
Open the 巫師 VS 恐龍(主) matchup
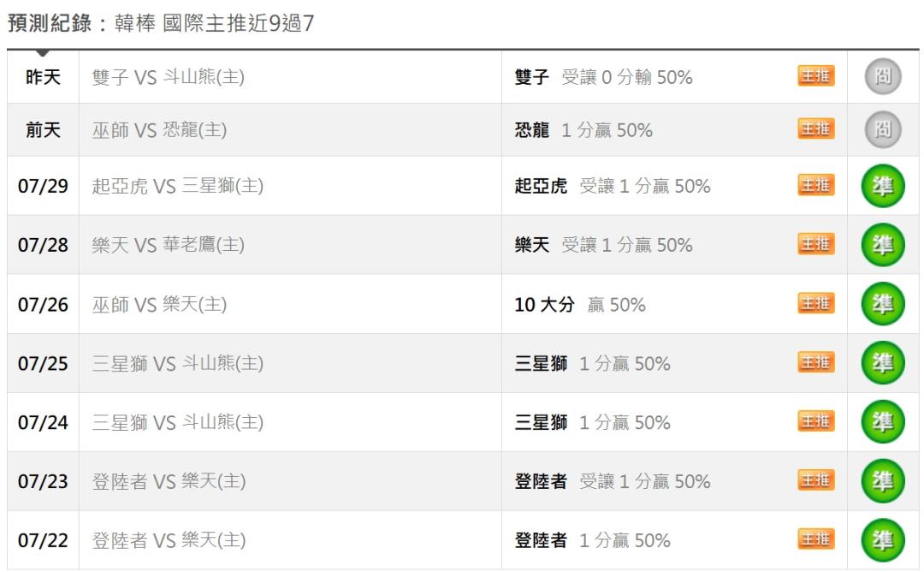click(x=159, y=130)
